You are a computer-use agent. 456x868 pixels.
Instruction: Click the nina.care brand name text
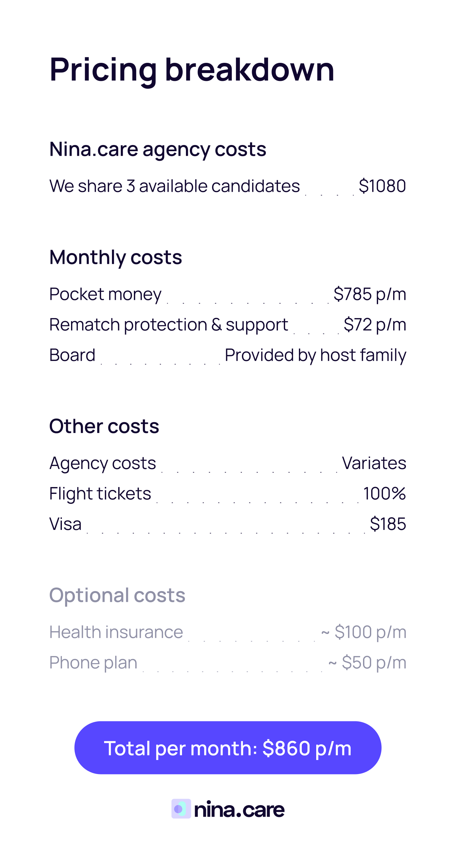coord(239,809)
